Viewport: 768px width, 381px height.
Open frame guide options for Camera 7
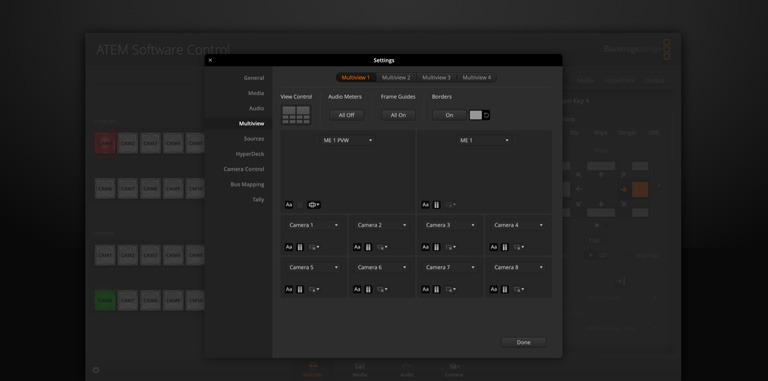451,289
